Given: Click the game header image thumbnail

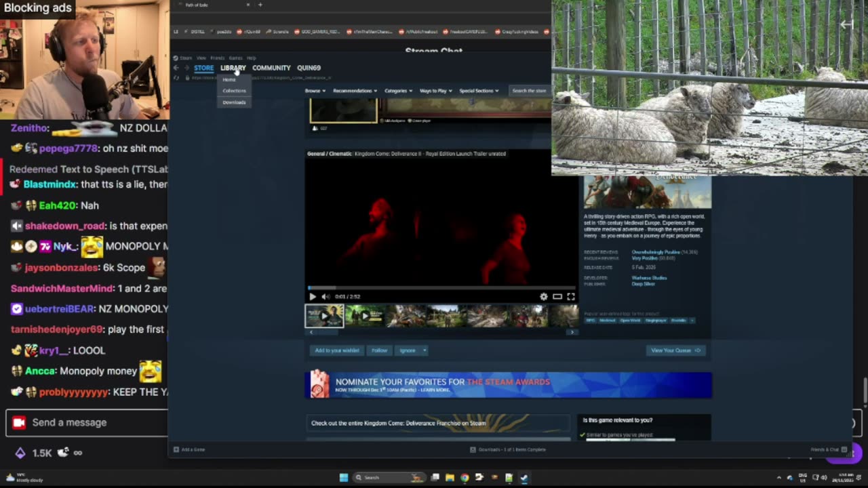Looking at the screenshot, I should [647, 192].
